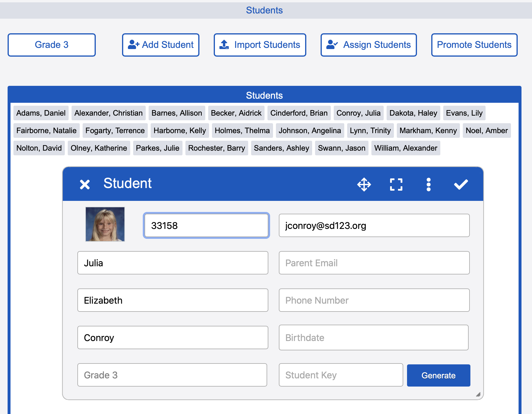Close the Student dialog with the X icon

point(85,184)
